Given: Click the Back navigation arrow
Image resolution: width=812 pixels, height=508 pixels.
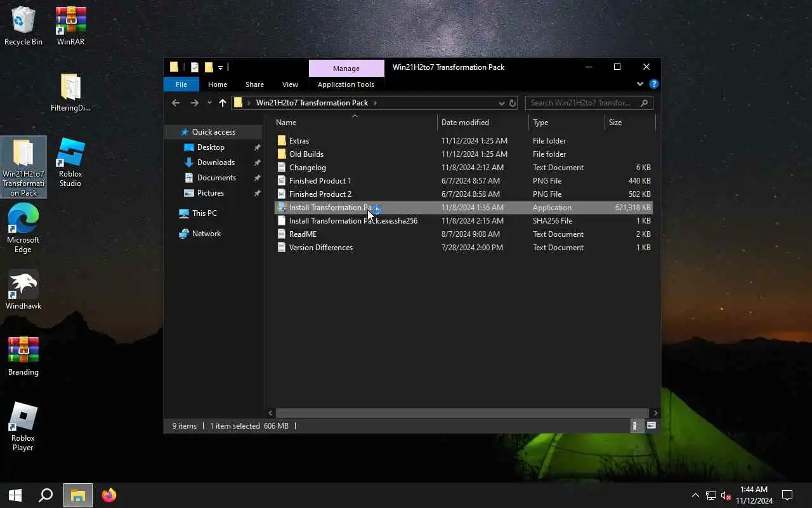Looking at the screenshot, I should (x=176, y=103).
